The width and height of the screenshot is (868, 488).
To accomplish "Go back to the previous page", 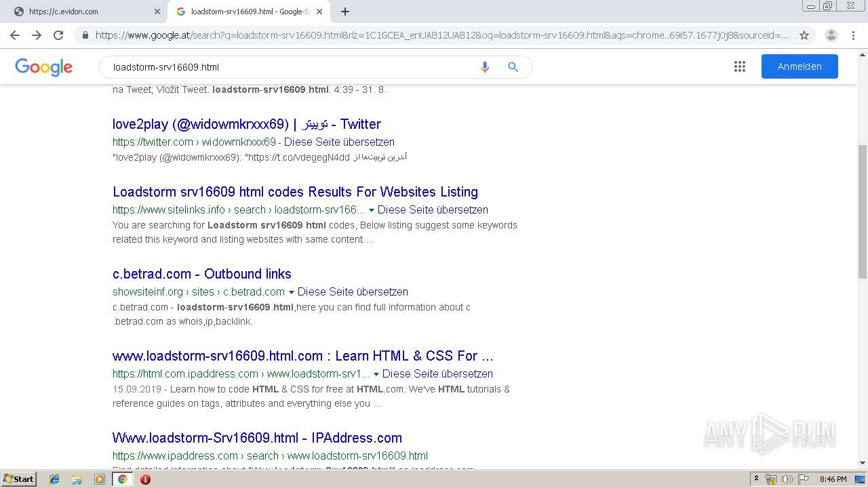I will (x=15, y=35).
